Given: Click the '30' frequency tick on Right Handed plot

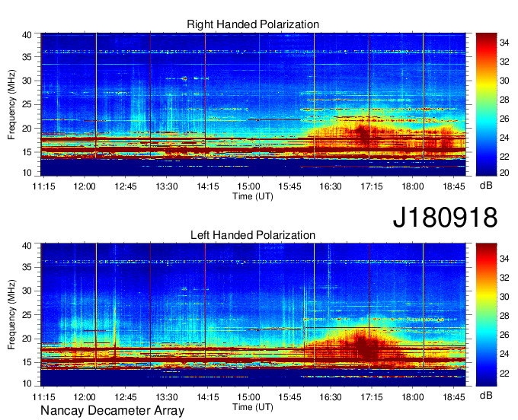Looking at the screenshot, I should (27, 81).
